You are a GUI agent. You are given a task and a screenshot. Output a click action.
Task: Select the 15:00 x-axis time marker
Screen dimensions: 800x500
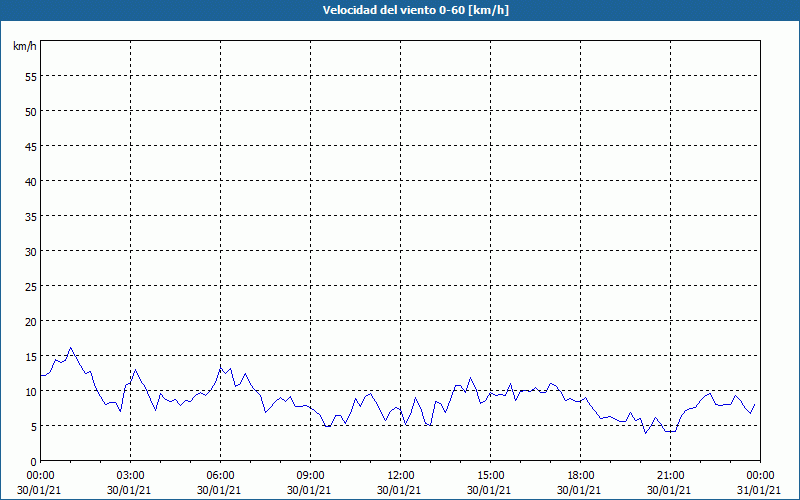click(490, 475)
